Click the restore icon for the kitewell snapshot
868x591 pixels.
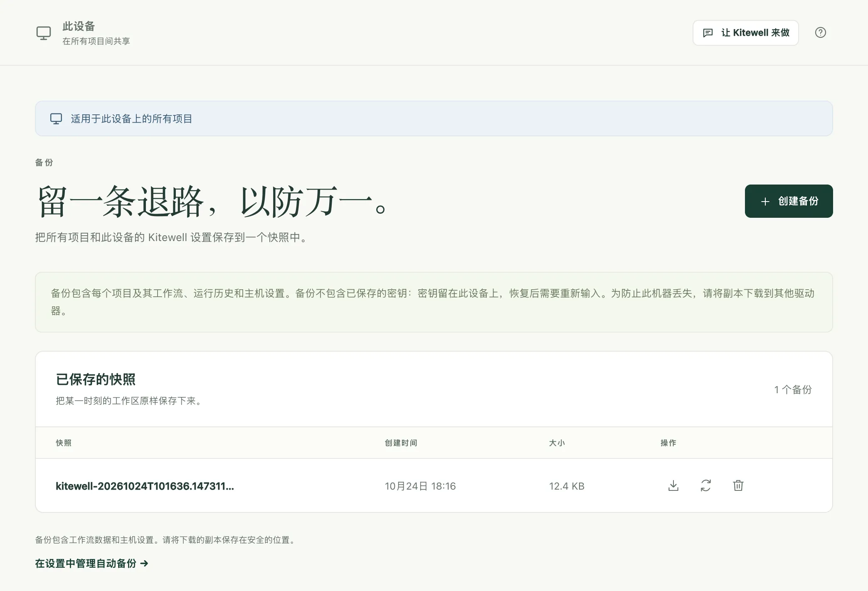pos(706,485)
